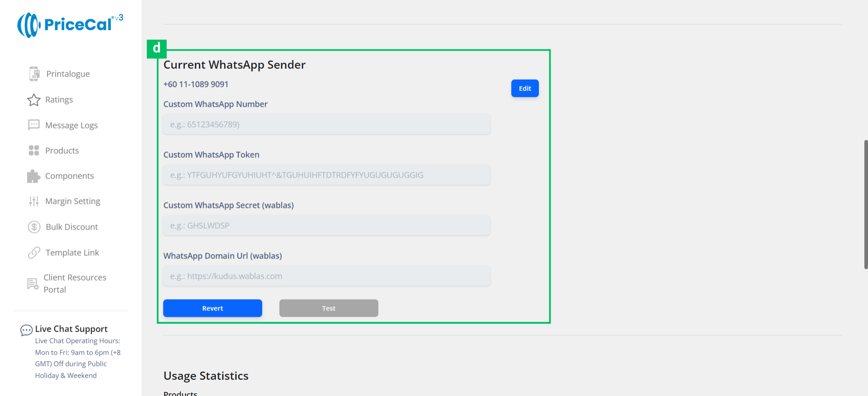Image resolution: width=868 pixels, height=396 pixels.
Task: Go to the Margin Setting page
Action: [x=72, y=201]
